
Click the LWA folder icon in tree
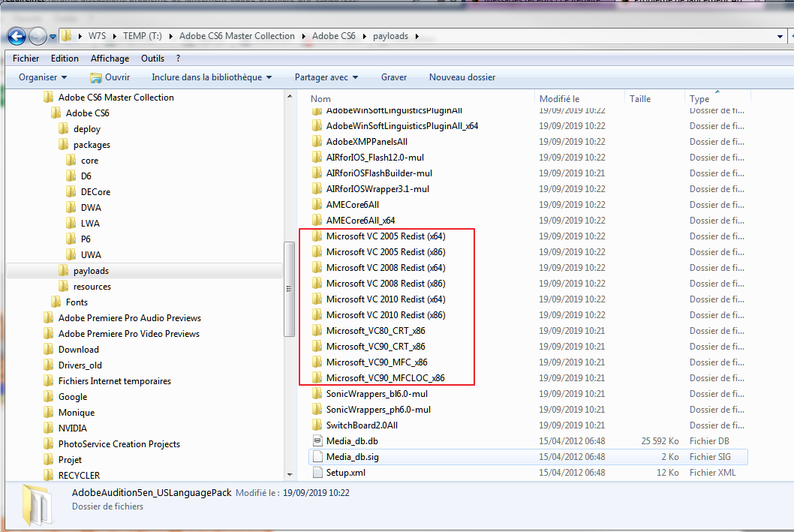[71, 223]
